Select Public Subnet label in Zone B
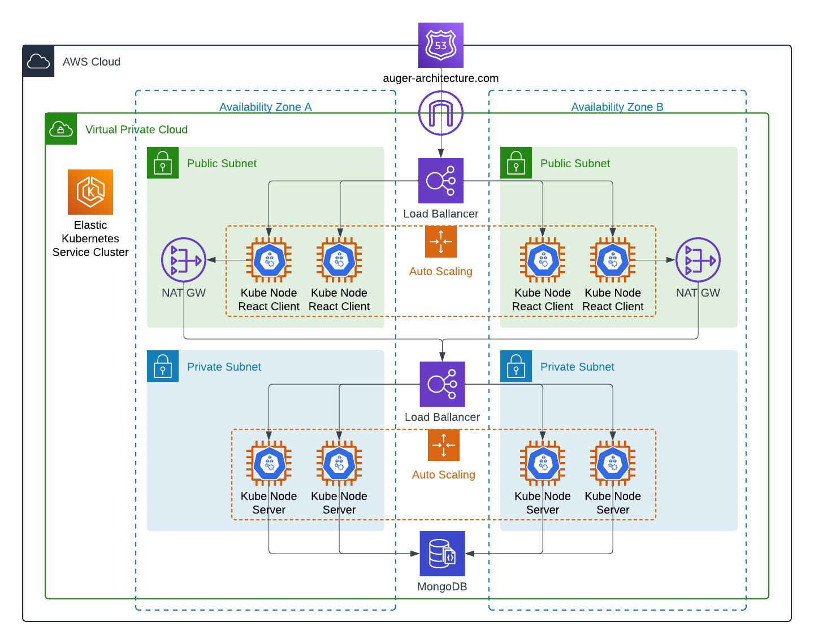This screenshot has height=644, width=814. click(x=575, y=163)
